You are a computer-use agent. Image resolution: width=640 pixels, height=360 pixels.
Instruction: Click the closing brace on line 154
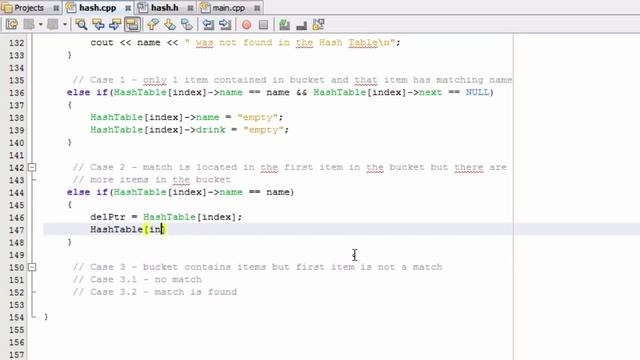46,317
